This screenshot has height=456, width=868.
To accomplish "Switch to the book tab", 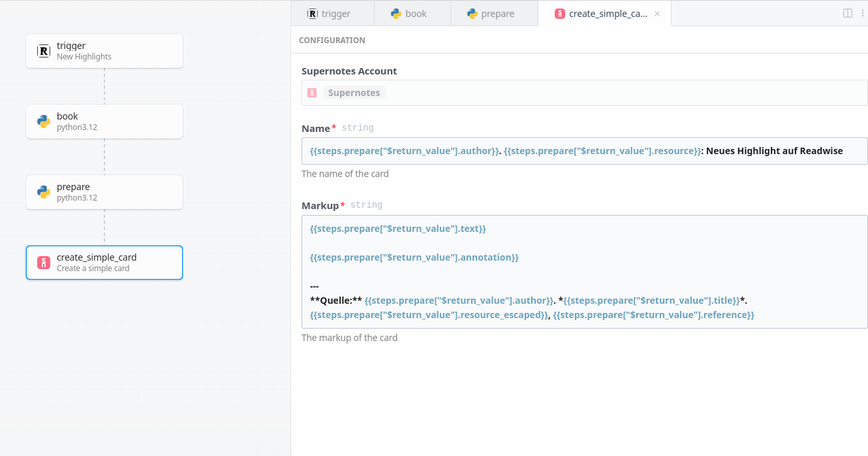I will click(411, 14).
